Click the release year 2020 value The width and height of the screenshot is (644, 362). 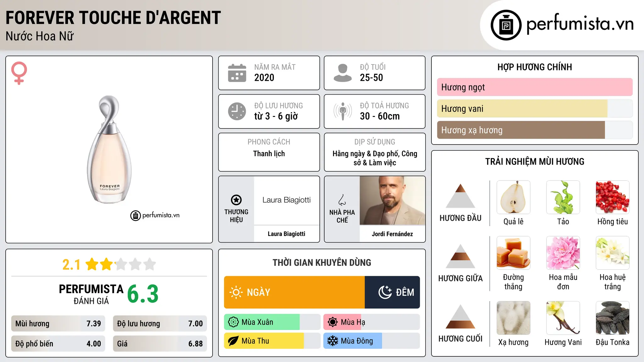[x=264, y=78]
